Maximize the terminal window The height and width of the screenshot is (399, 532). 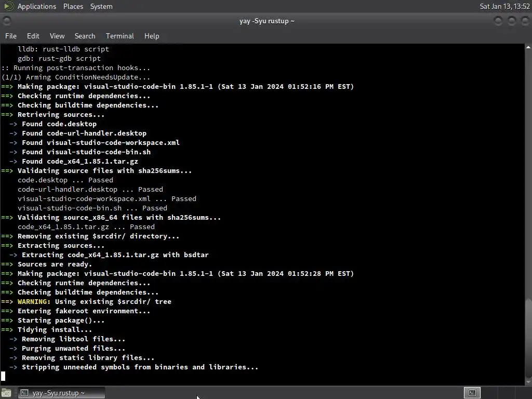512,21
